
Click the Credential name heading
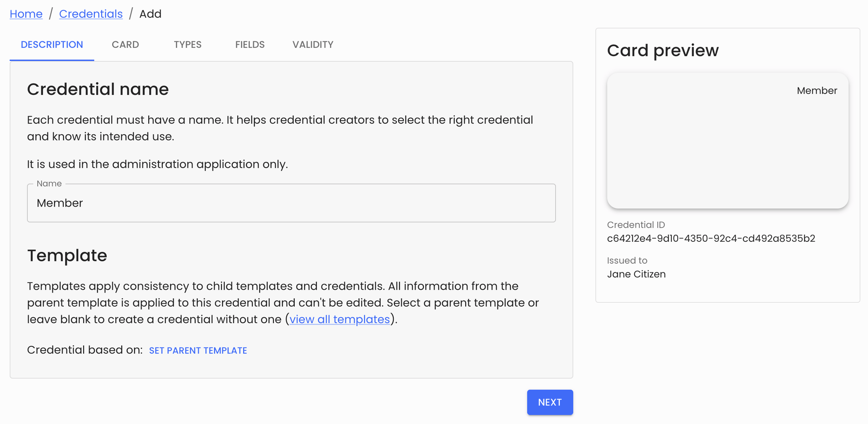click(98, 90)
